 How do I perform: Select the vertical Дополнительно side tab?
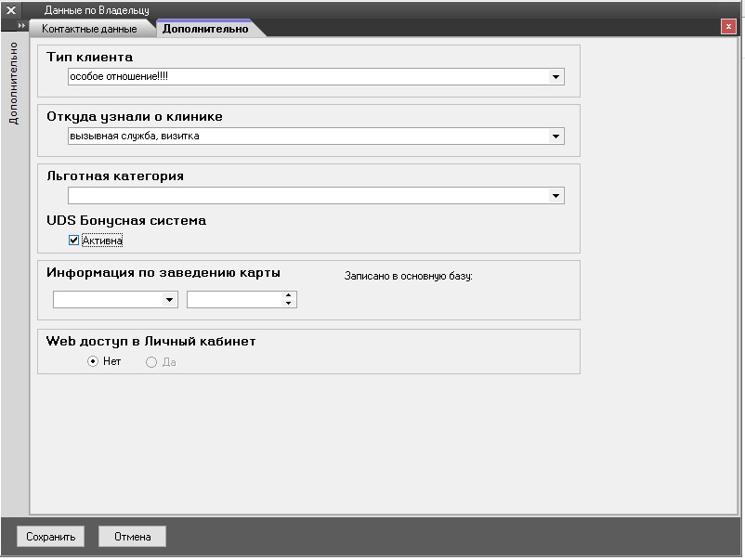point(13,84)
